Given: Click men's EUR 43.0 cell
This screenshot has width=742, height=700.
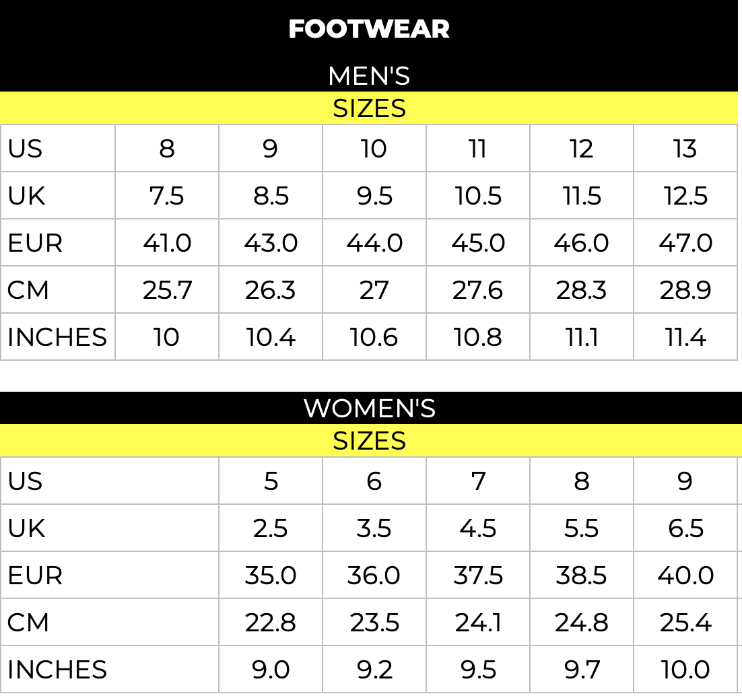Looking at the screenshot, I should (x=271, y=243).
